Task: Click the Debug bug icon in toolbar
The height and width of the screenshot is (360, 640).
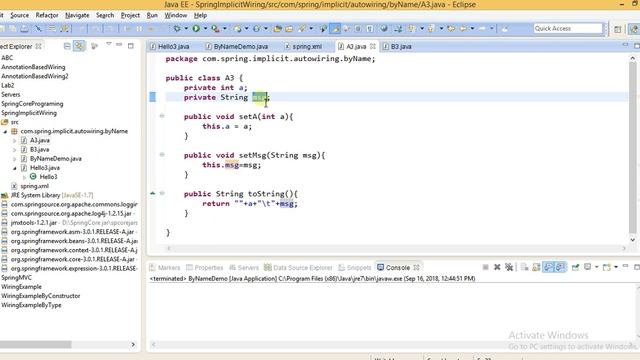Action: [177, 29]
